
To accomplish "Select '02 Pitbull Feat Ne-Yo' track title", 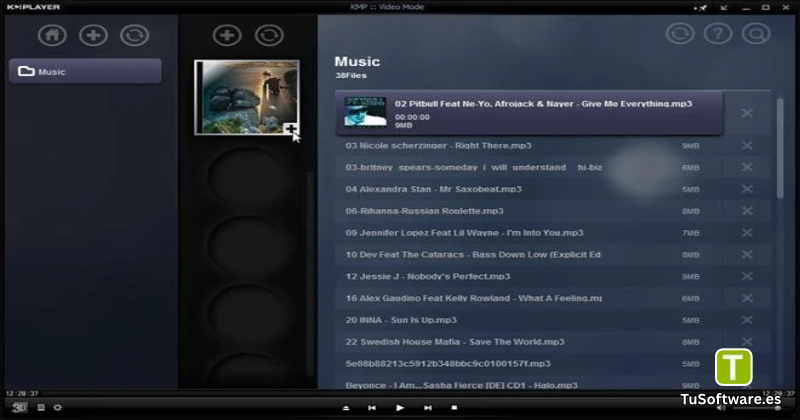I will point(543,104).
